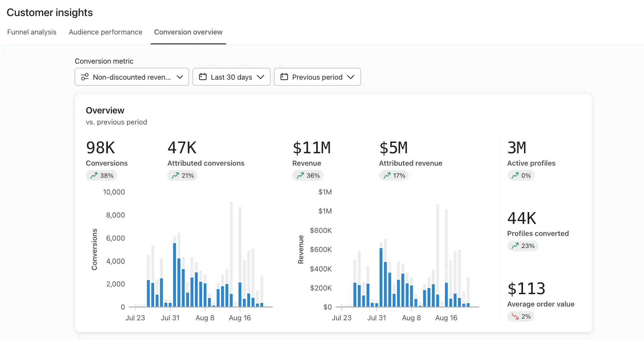
Task: Click the 17% badge under Attributed revenue
Action: [x=394, y=175]
